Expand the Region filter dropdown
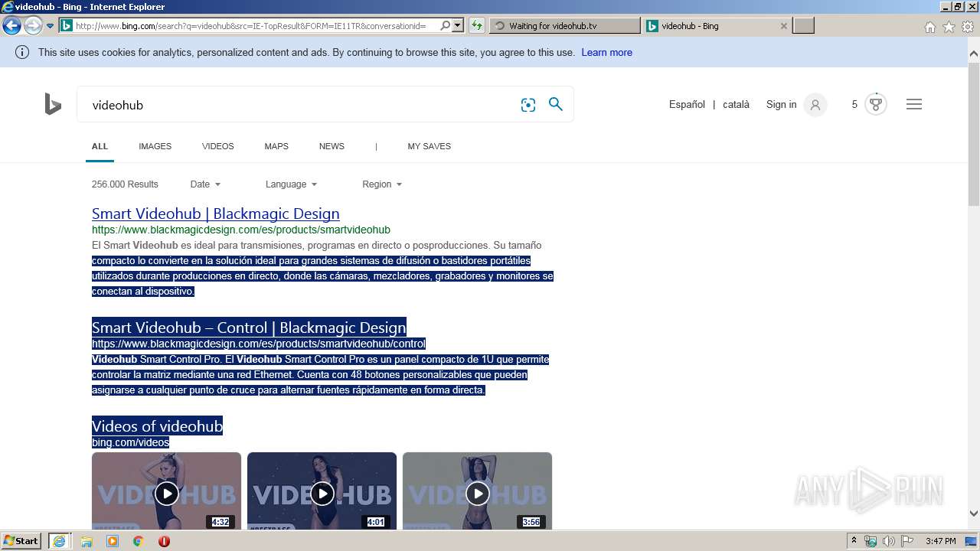 tap(382, 184)
